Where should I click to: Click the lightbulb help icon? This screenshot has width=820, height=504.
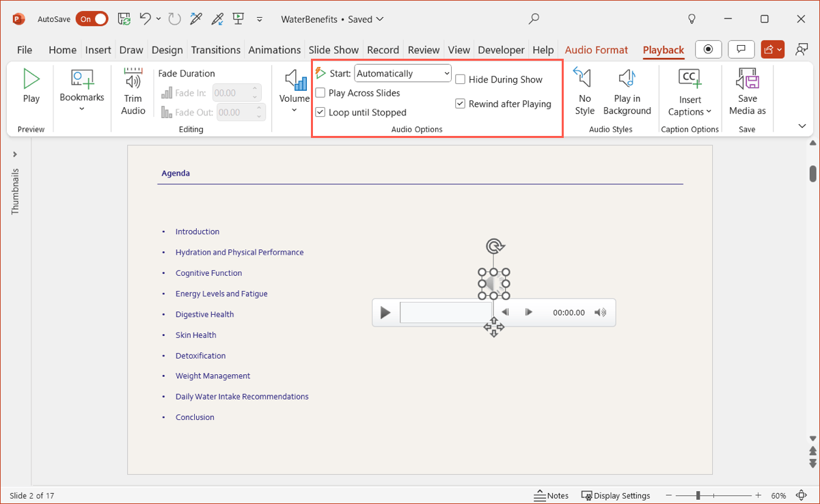pyautogui.click(x=692, y=19)
